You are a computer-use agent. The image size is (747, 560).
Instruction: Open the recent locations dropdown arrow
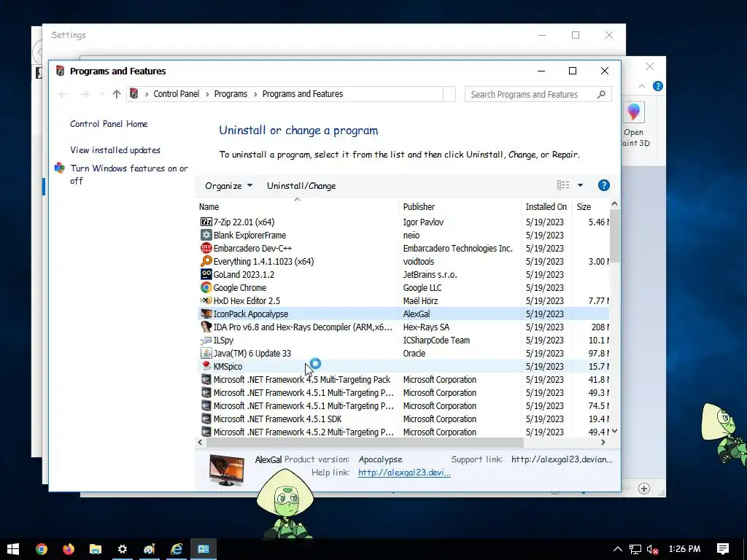coord(101,94)
